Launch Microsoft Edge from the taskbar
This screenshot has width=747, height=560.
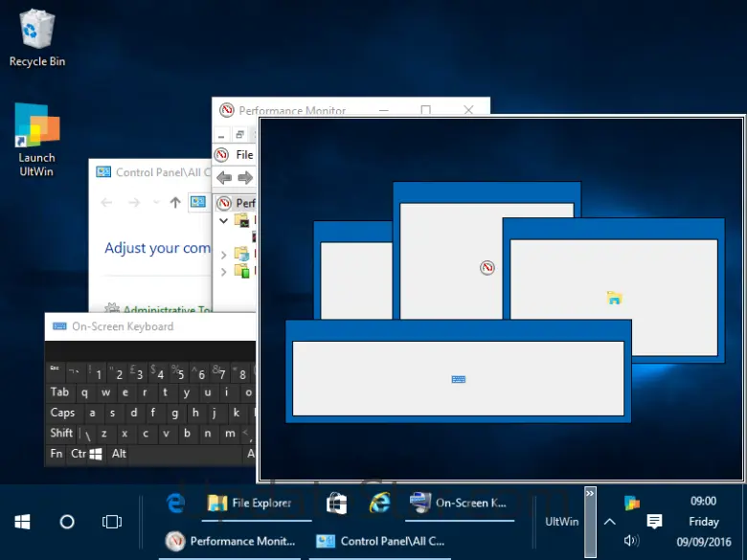point(175,503)
